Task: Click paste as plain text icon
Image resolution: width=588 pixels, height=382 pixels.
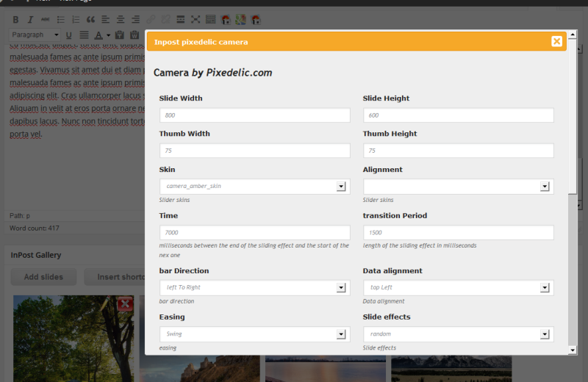Action: click(120, 35)
